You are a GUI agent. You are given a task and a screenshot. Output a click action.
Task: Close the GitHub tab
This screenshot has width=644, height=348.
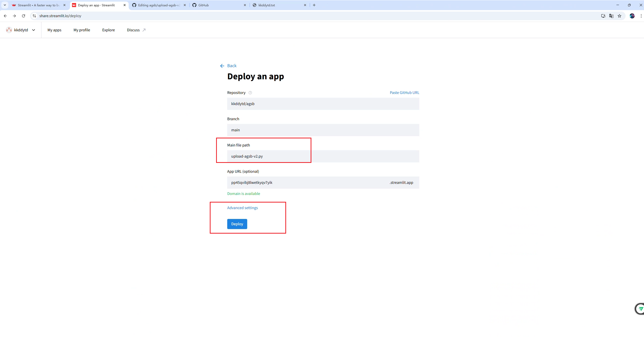click(245, 5)
